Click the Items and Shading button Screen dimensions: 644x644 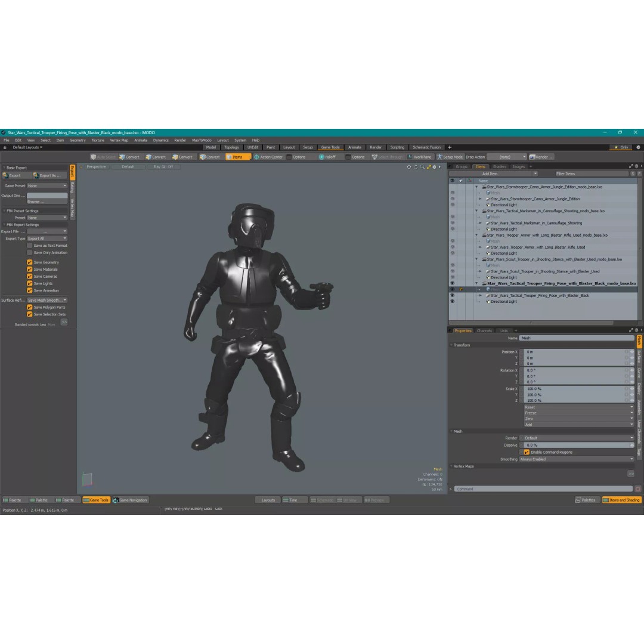point(621,500)
